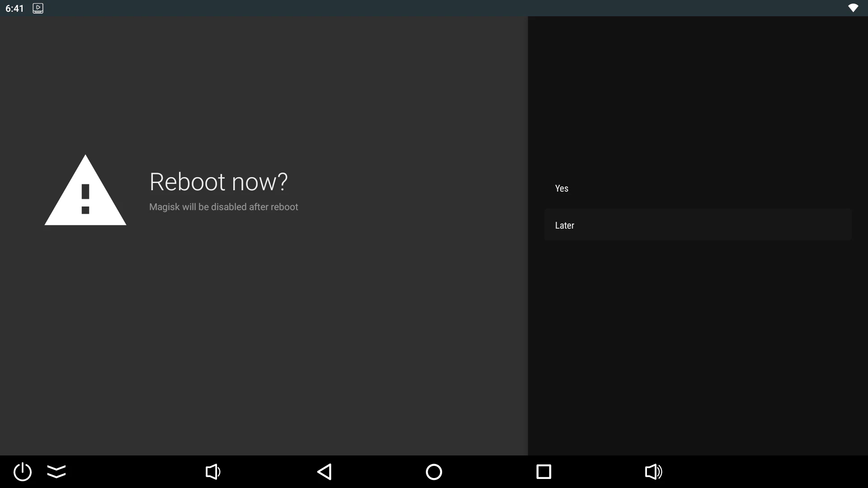Tap the Wi-Fi status icon

click(853, 8)
